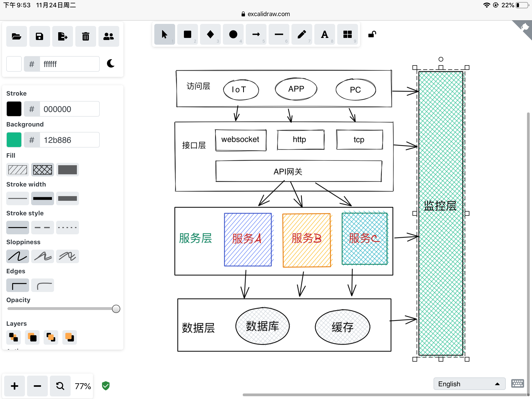Choose the hachure fill style
Screen dimensions: 532x399
pos(18,170)
